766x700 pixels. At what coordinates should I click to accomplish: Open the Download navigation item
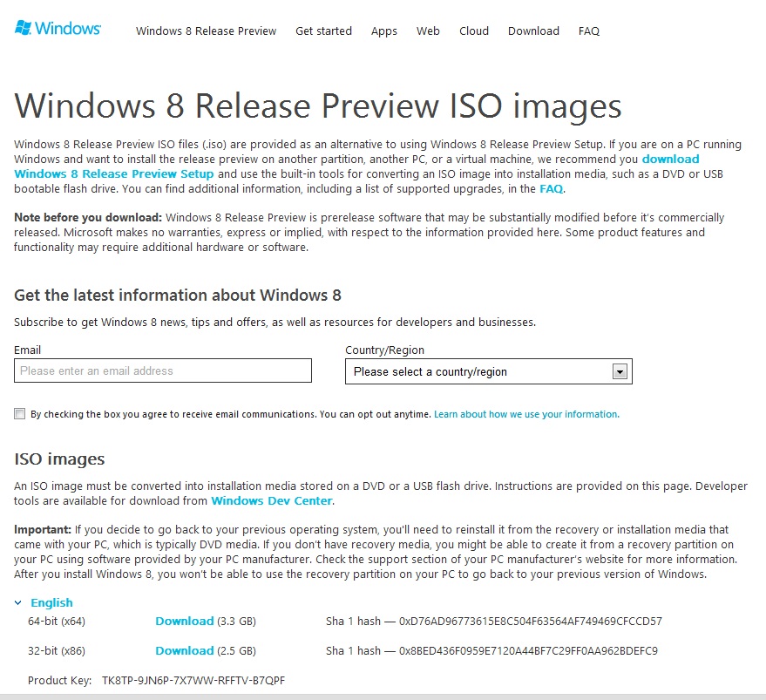pyautogui.click(x=533, y=31)
